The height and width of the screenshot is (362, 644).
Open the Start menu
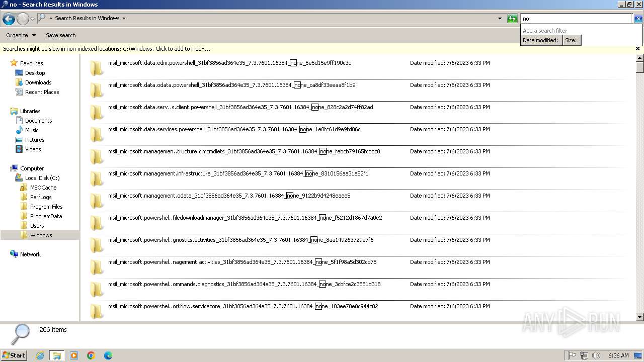click(x=14, y=355)
